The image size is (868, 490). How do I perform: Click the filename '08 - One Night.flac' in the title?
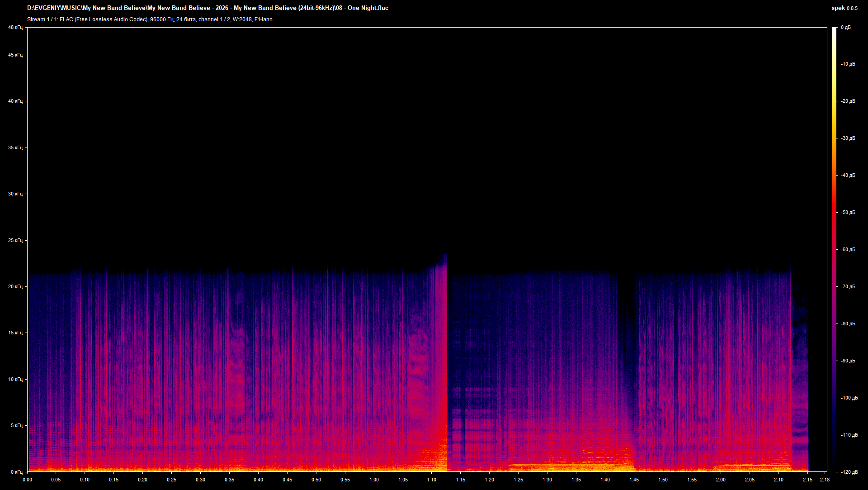[x=362, y=8]
